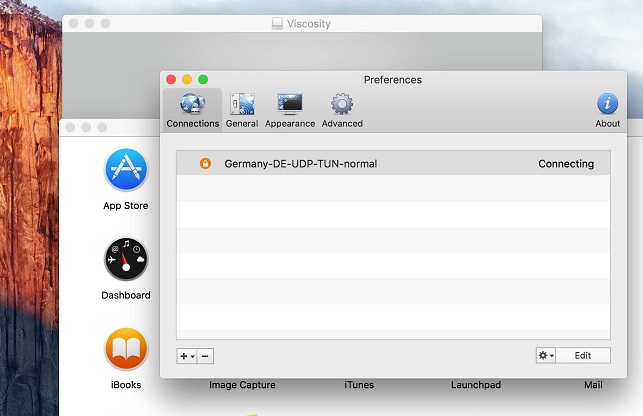The height and width of the screenshot is (416, 643).
Task: Open the Appearance preferences pane
Action: point(290,110)
